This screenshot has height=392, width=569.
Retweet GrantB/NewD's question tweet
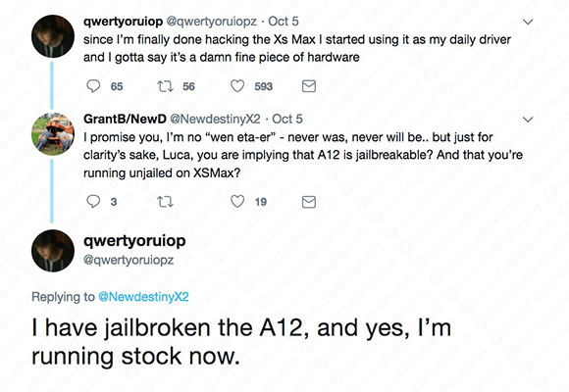pyautogui.click(x=165, y=202)
